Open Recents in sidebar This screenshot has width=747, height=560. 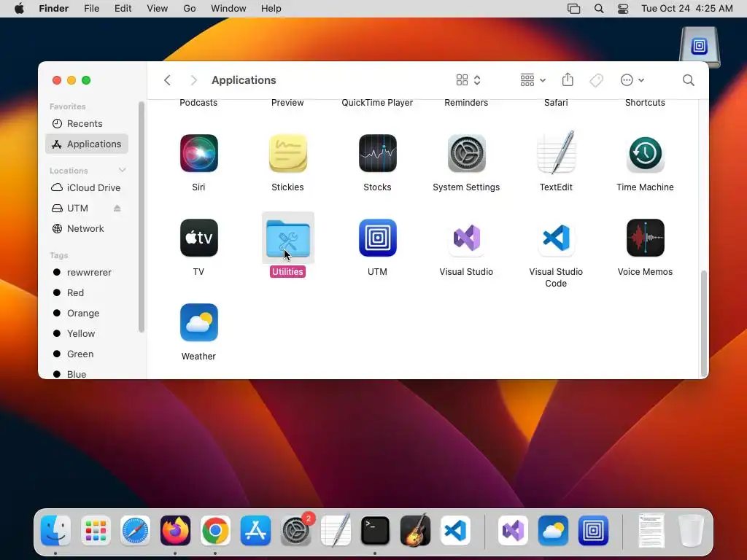87,123
